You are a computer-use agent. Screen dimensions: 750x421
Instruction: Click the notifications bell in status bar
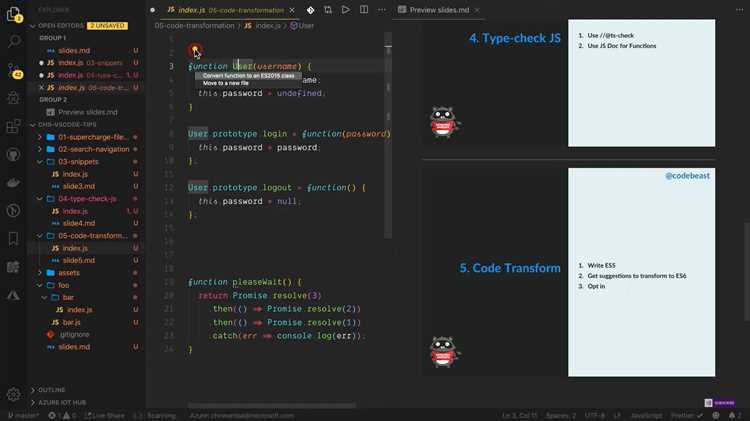[x=732, y=415]
